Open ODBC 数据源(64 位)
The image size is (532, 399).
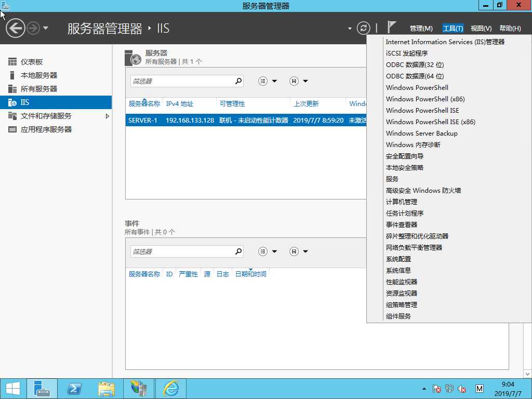click(x=415, y=76)
